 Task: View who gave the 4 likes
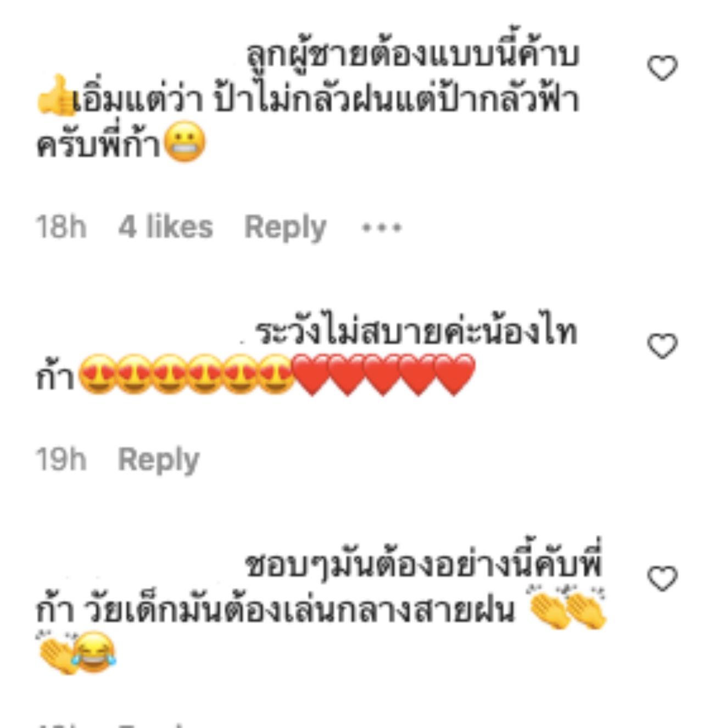(165, 227)
